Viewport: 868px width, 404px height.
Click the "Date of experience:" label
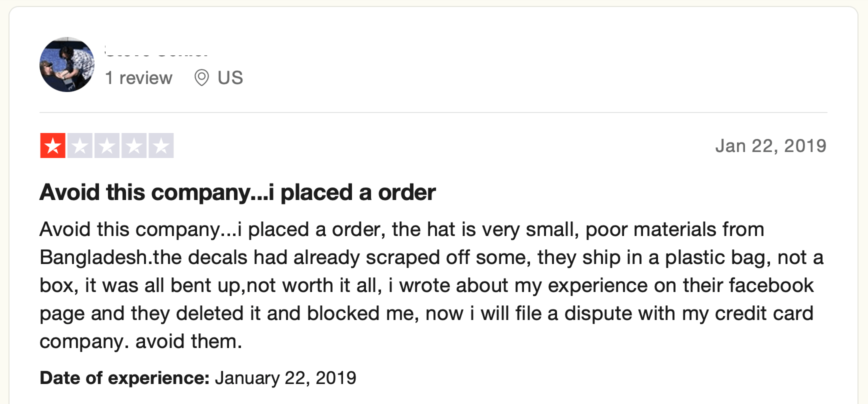click(x=124, y=378)
